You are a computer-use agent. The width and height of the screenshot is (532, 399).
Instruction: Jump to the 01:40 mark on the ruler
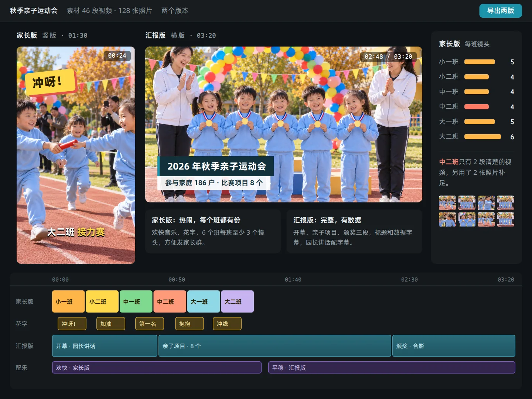[293, 280]
